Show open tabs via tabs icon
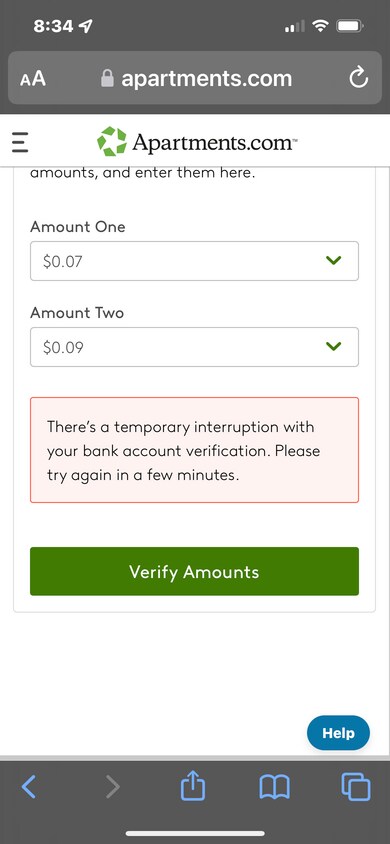The image size is (390, 844). coord(356,786)
